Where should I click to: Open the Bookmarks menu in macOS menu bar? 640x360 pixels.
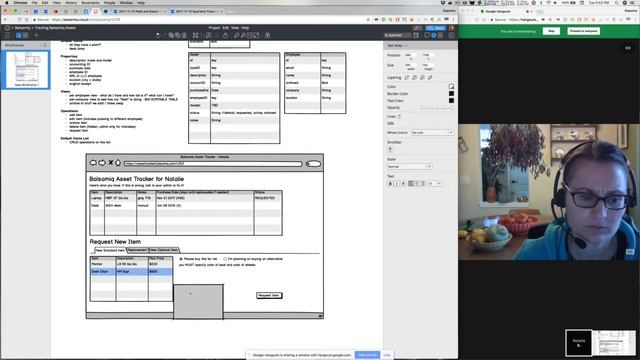pos(90,2)
